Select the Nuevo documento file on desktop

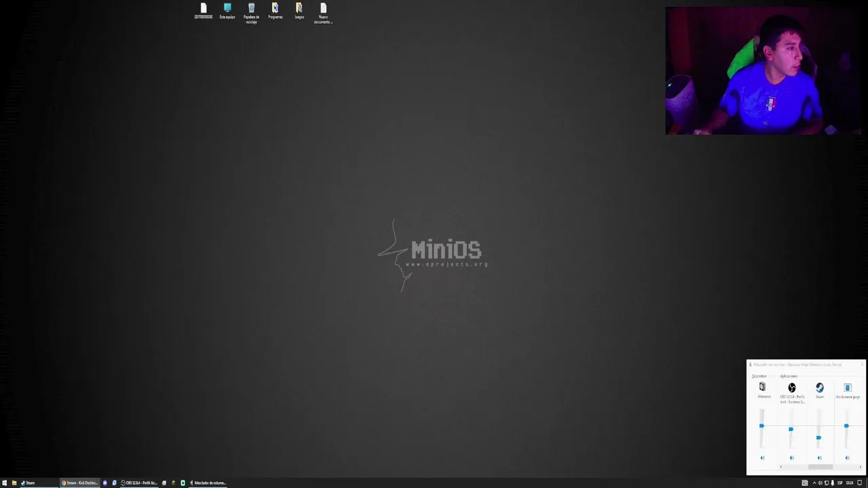coord(323,14)
